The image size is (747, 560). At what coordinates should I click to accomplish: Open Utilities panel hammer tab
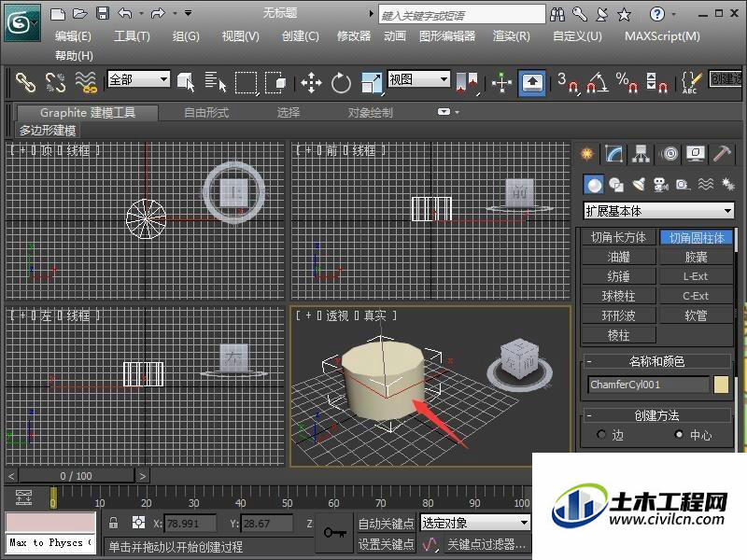[722, 154]
